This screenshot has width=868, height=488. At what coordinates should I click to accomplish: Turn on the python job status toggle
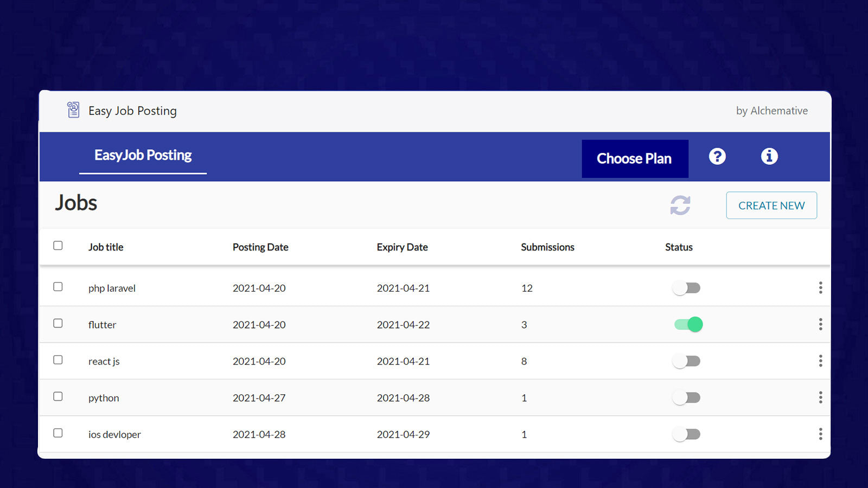(x=686, y=398)
